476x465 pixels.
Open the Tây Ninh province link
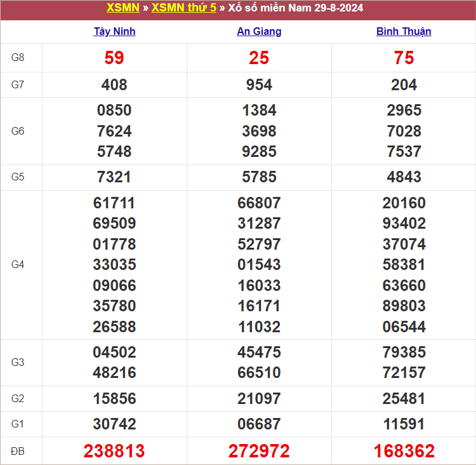114,32
